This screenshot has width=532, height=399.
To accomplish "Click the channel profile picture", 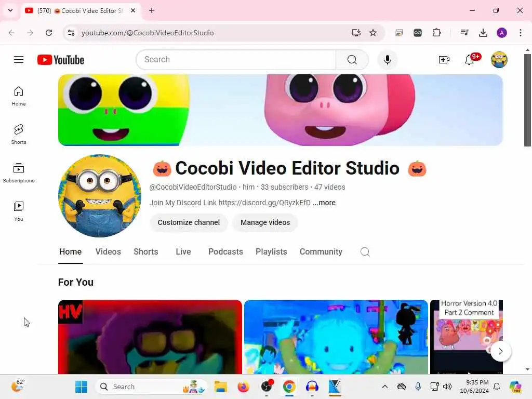I will 100,196.
